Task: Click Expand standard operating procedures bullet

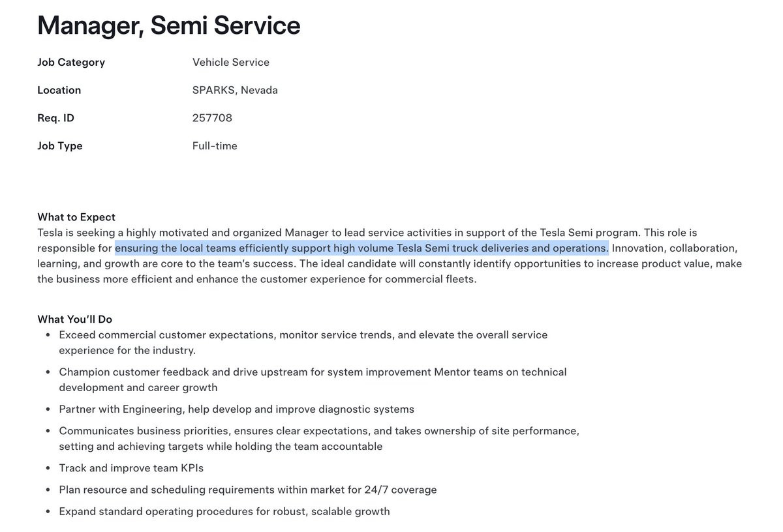Action: pyautogui.click(x=224, y=512)
